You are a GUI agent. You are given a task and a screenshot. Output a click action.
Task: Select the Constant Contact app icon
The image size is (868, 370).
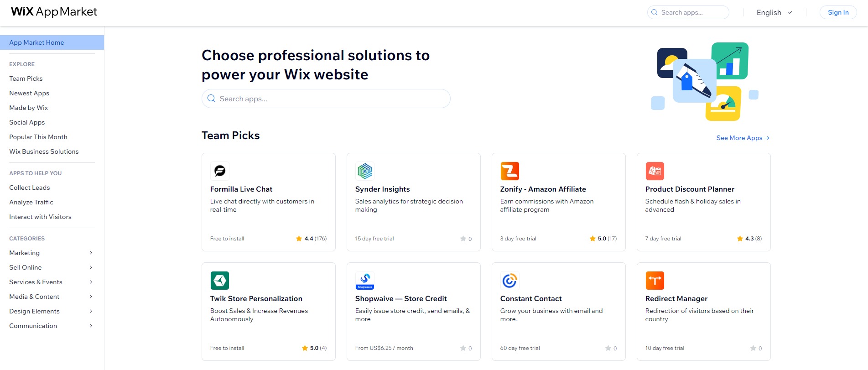(x=510, y=281)
